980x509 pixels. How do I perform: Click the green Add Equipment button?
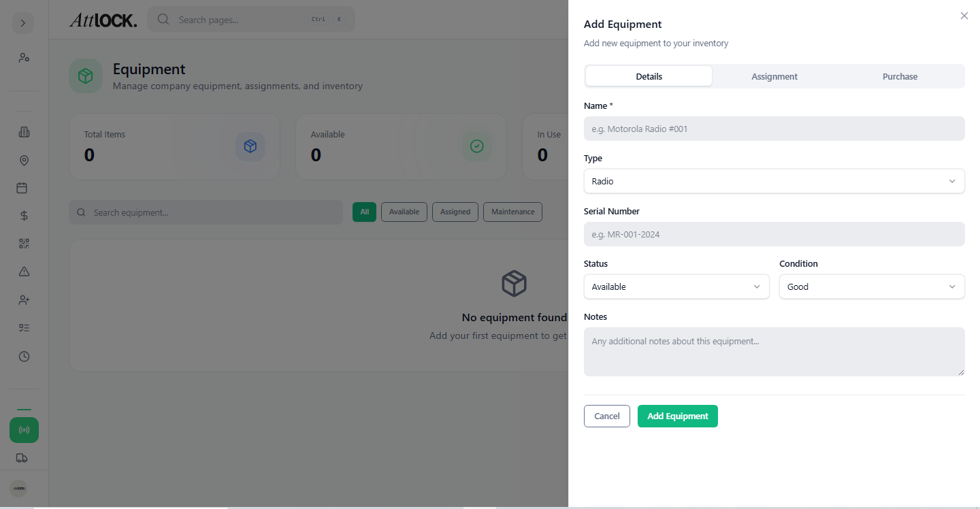(x=677, y=416)
